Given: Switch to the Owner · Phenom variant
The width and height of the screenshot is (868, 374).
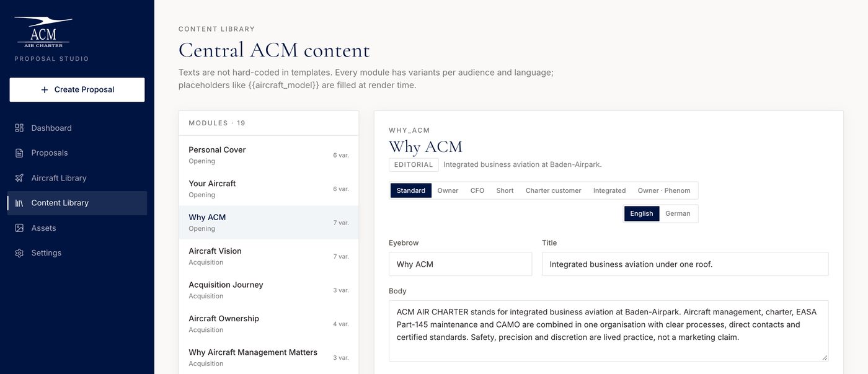Looking at the screenshot, I should (664, 190).
